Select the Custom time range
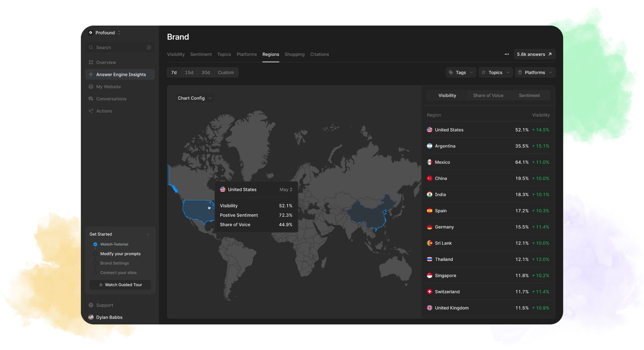The width and height of the screenshot is (644, 350). coord(226,73)
